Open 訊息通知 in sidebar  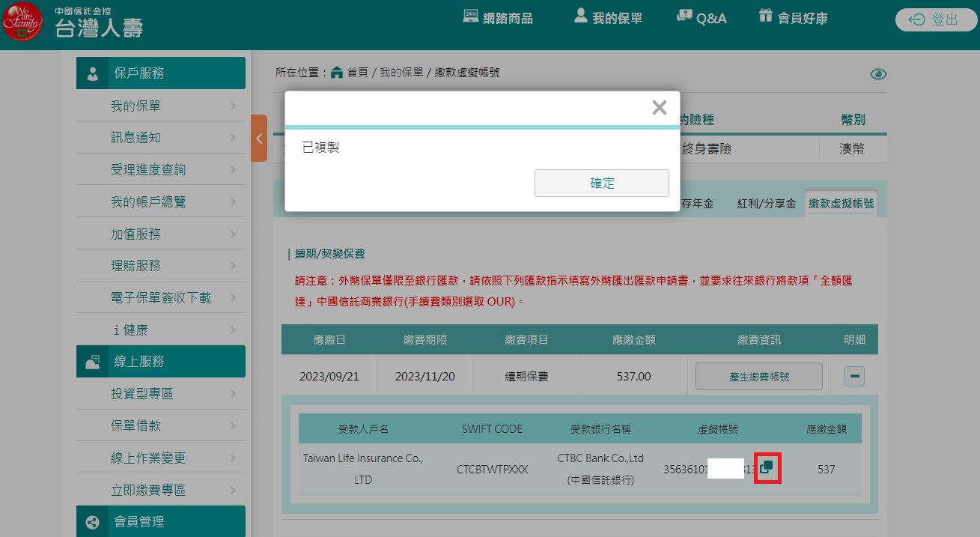(161, 138)
